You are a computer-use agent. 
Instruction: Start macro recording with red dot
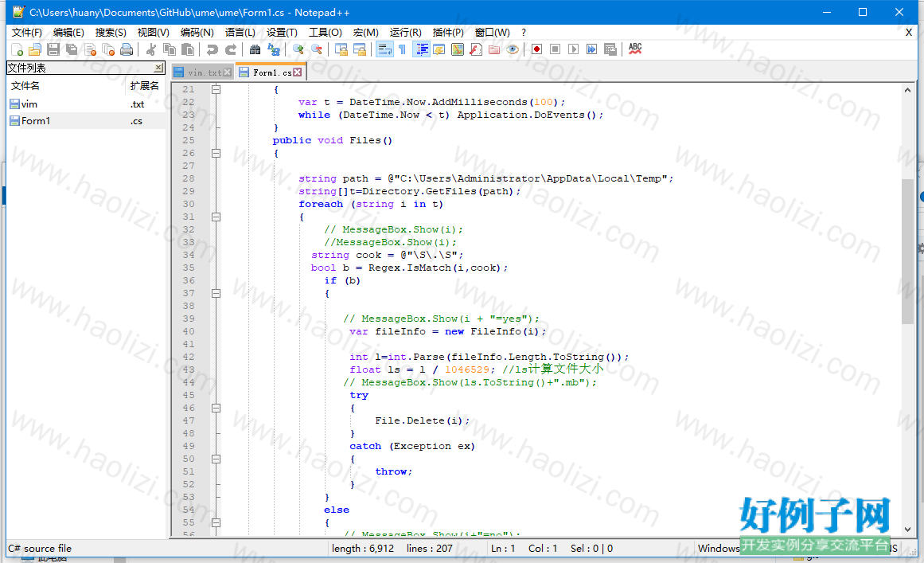tap(536, 49)
